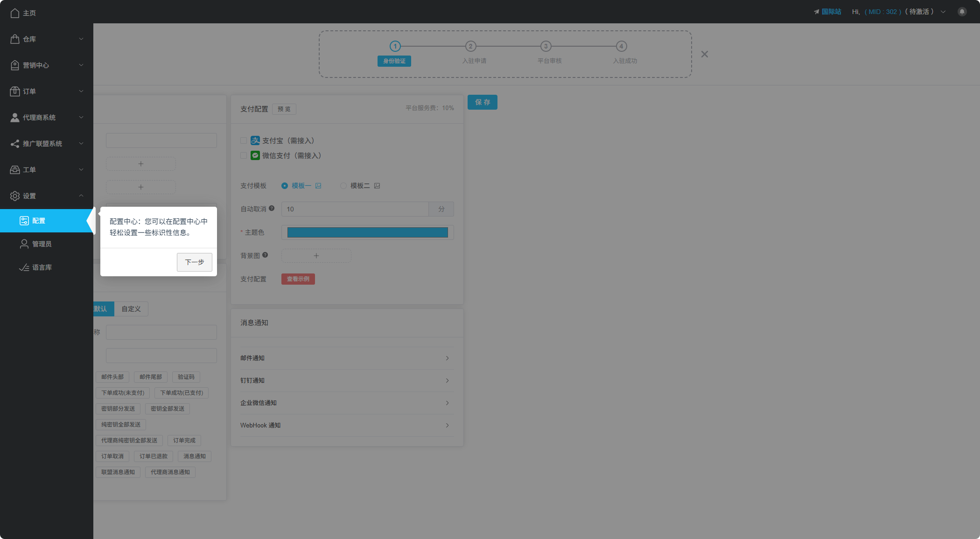Click template two preview image icon
The height and width of the screenshot is (539, 980).
click(377, 186)
